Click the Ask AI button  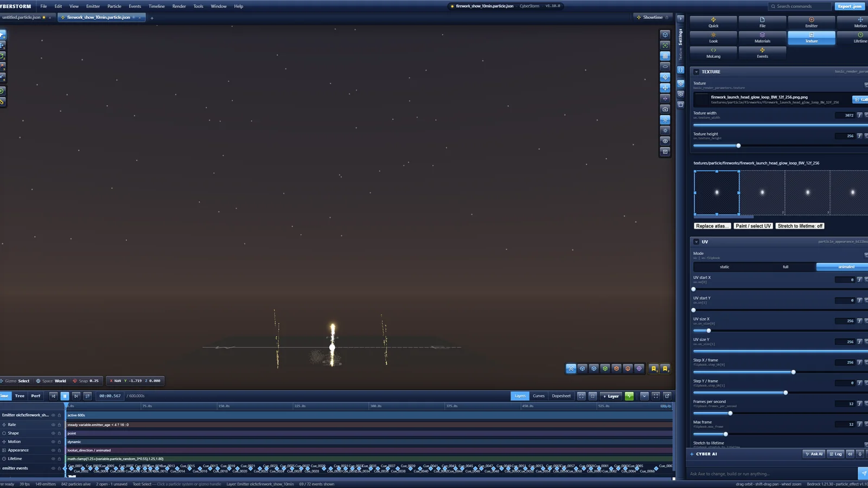click(814, 454)
